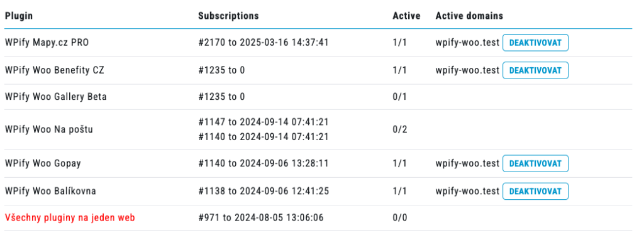644x240 pixels.
Task: Click second #1140 subscription under Na poštu
Action: tap(264, 137)
